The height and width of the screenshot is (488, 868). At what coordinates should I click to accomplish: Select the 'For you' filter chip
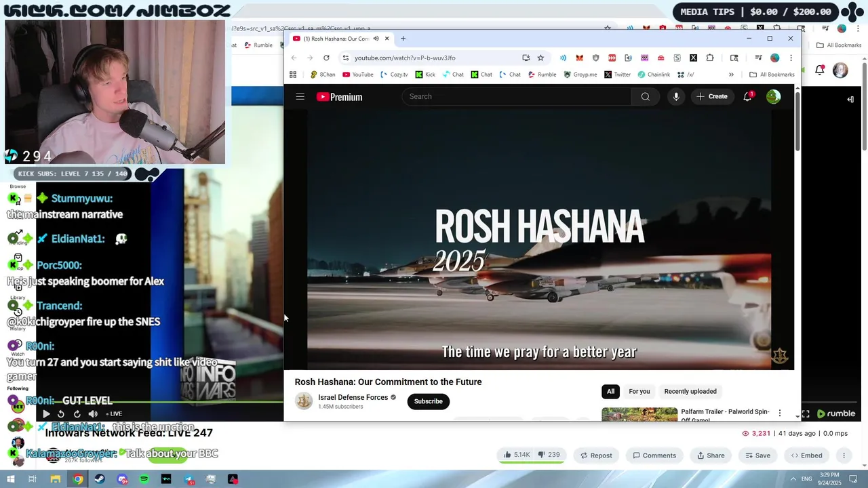point(639,391)
